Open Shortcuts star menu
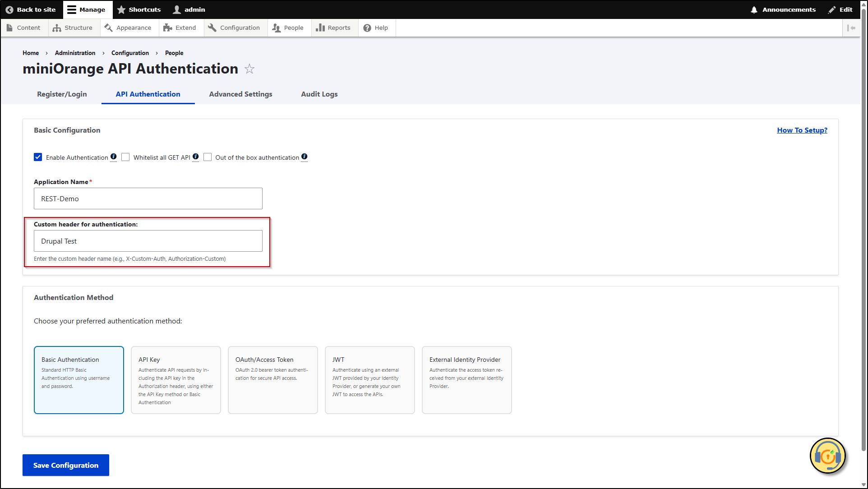 [x=139, y=9]
